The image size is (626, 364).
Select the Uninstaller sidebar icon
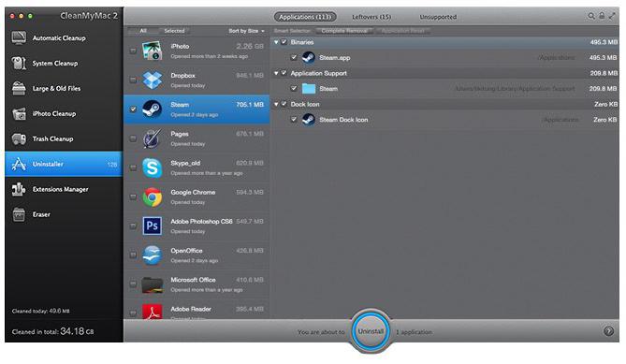click(19, 164)
